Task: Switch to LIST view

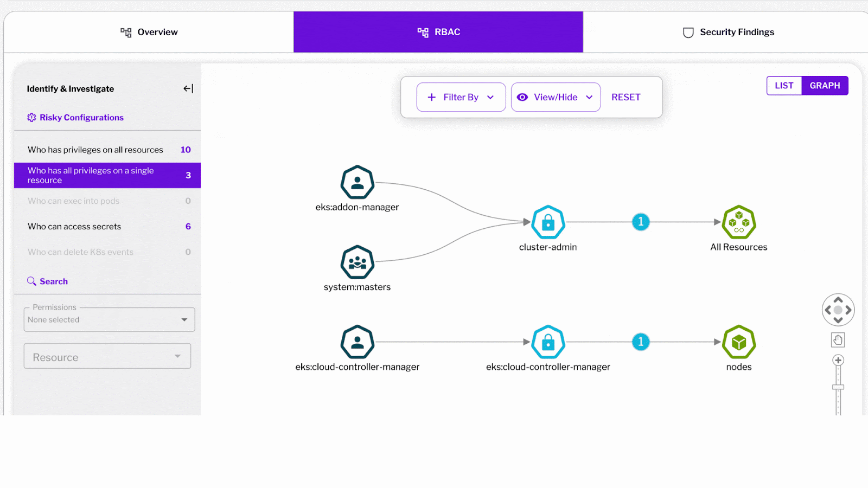Action: pyautogui.click(x=784, y=86)
